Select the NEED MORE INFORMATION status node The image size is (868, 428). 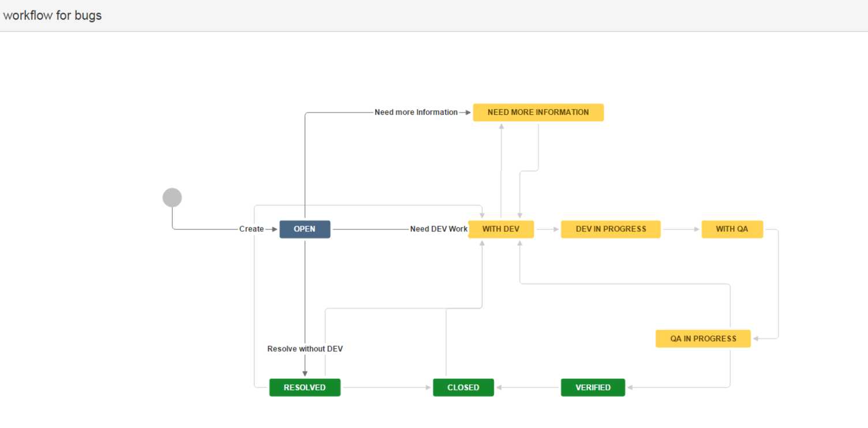click(x=538, y=112)
